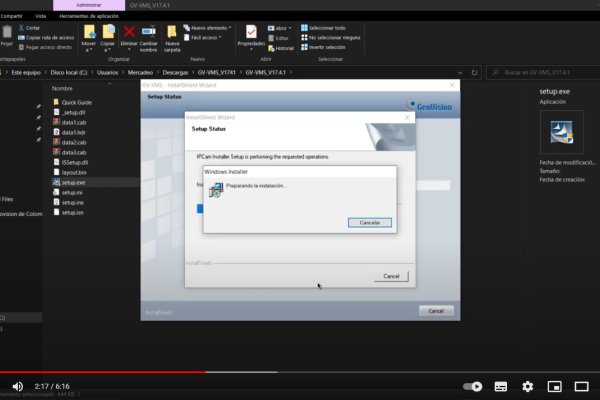Click Pegar acceso directo
The height and width of the screenshot is (400, 600).
click(x=45, y=47)
